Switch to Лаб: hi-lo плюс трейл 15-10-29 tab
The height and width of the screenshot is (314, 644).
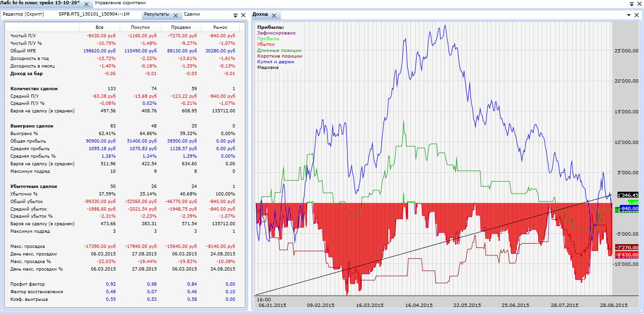[40, 3]
